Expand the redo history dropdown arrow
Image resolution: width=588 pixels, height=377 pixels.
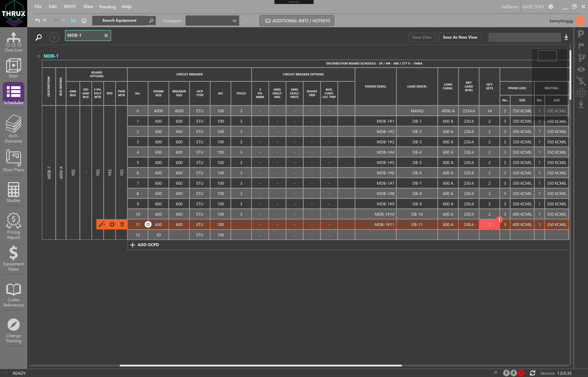(x=64, y=20)
